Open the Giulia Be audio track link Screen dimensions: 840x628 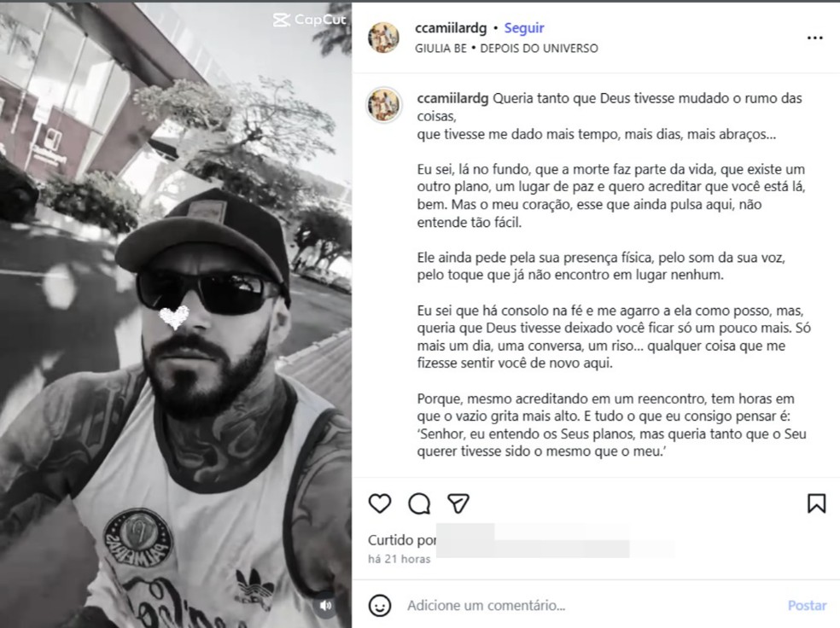tap(506, 48)
